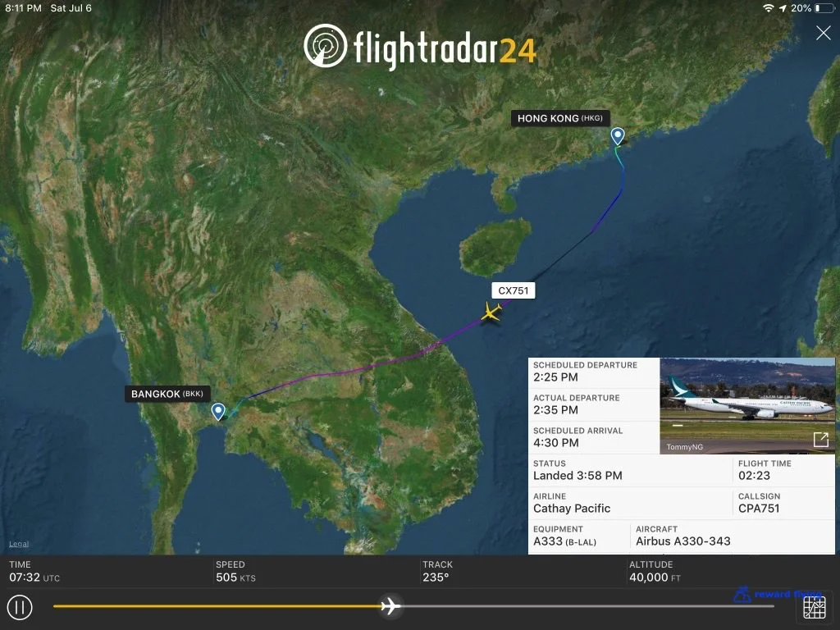The height and width of the screenshot is (630, 840).
Task: Tap the flightradar24 radar logo
Action: [325, 46]
